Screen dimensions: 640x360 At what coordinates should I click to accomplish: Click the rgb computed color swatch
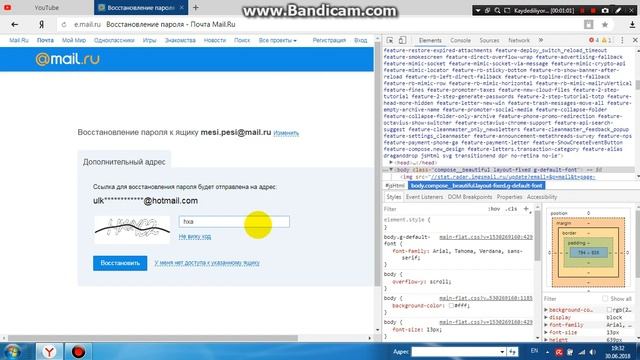pyautogui.click(x=609, y=310)
